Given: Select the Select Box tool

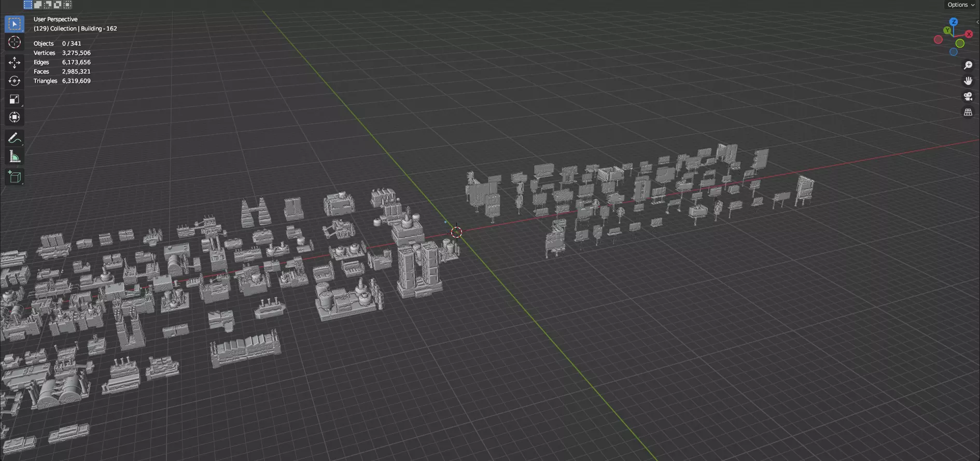Looking at the screenshot, I should point(15,24).
